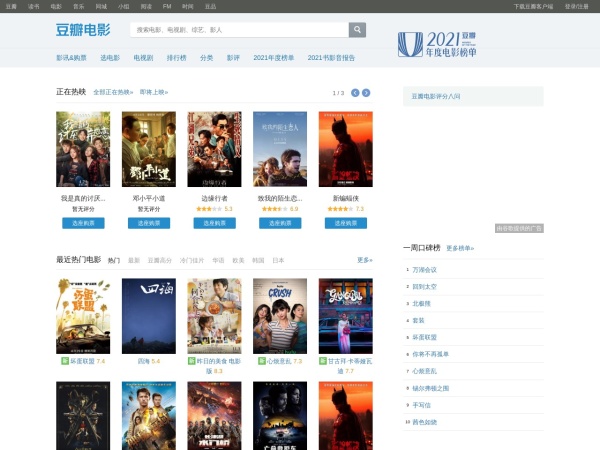Expand 更多» in 最近热门电影 section
The width and height of the screenshot is (600, 450).
tap(364, 260)
